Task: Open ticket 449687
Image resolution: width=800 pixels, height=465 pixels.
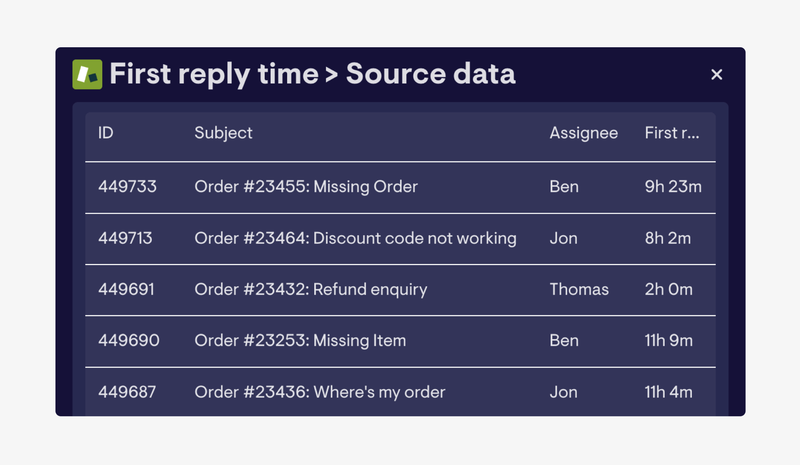Action: click(127, 392)
